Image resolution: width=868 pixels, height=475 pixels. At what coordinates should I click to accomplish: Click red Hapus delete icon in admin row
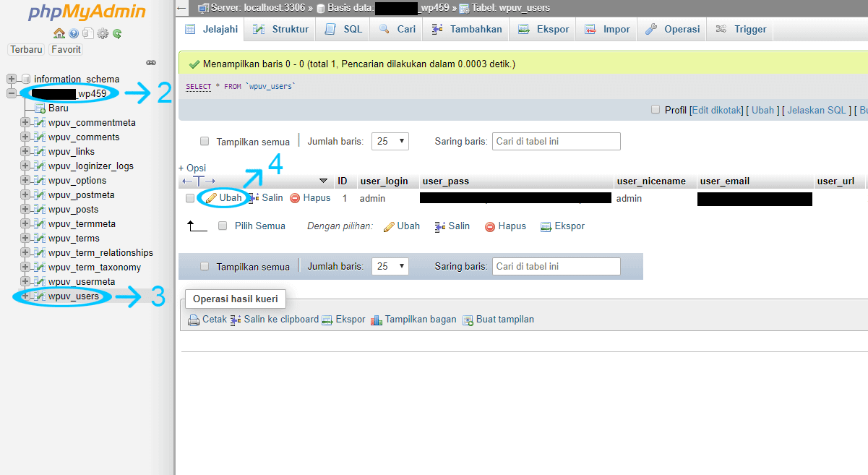(295, 197)
